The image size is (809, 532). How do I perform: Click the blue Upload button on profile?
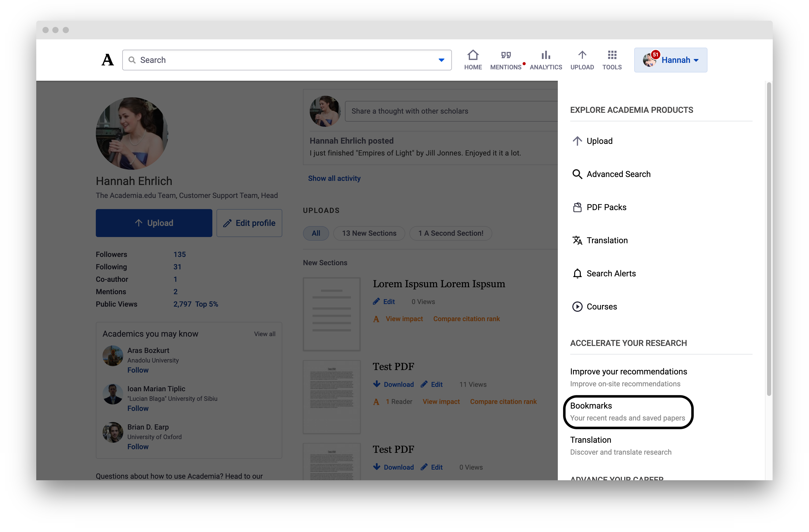coord(154,223)
